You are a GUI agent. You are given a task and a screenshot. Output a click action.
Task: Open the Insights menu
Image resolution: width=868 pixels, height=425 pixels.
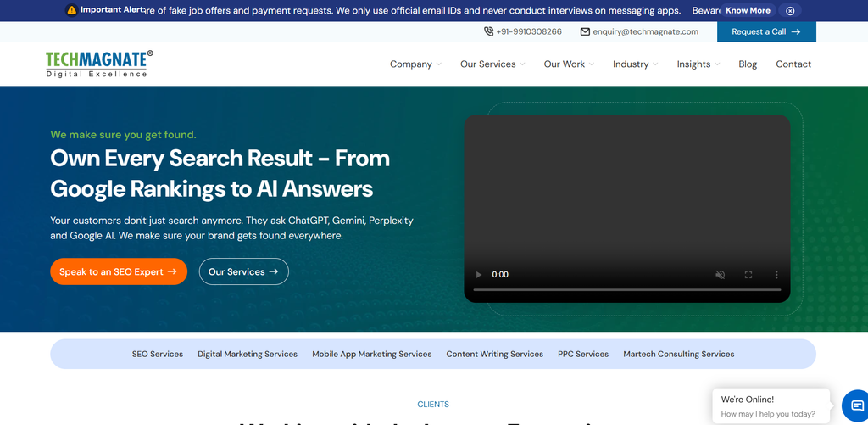pyautogui.click(x=693, y=64)
